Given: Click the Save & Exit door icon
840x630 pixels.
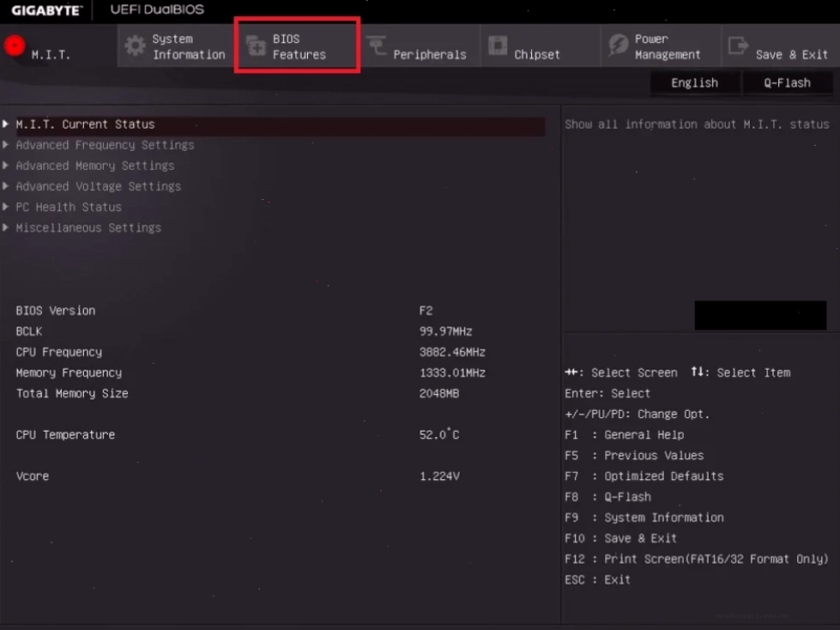Looking at the screenshot, I should tap(738, 45).
